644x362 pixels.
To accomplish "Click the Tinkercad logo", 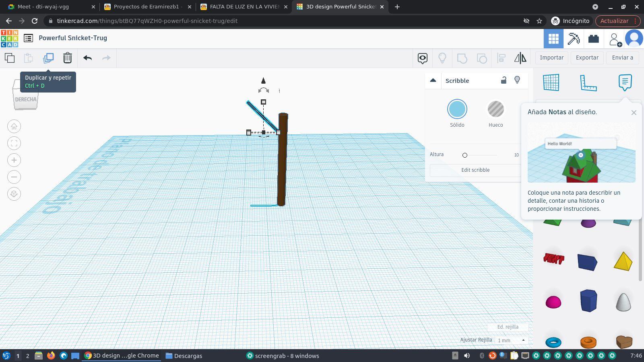I will (x=9, y=38).
